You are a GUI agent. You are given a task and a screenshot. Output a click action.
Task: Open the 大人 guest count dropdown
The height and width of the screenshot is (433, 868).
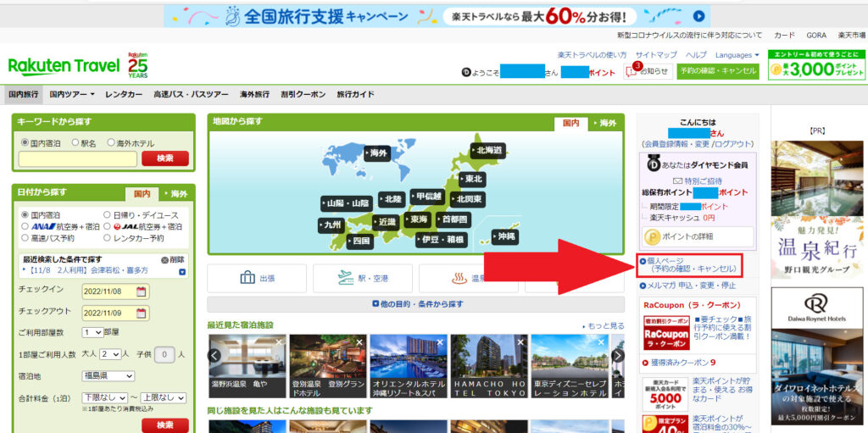pyautogui.click(x=110, y=354)
